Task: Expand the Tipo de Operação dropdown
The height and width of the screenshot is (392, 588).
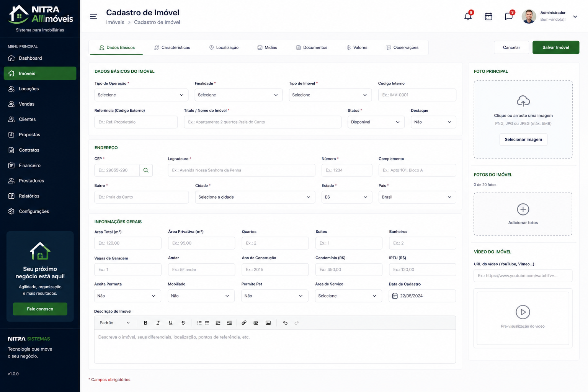Action: 141,95
